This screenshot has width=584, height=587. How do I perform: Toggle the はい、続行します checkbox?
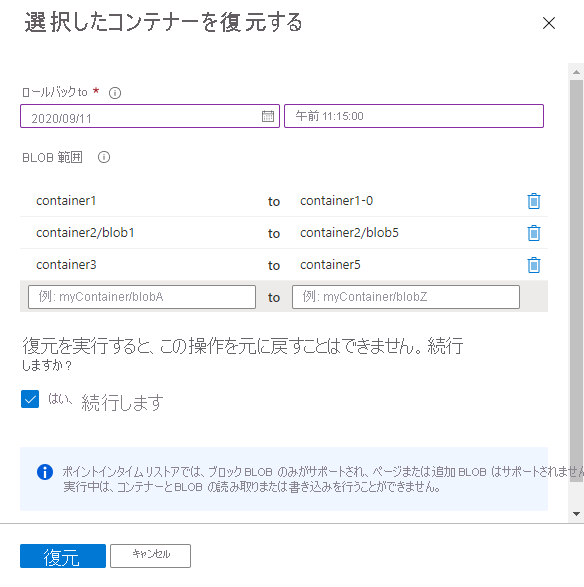tap(30, 399)
